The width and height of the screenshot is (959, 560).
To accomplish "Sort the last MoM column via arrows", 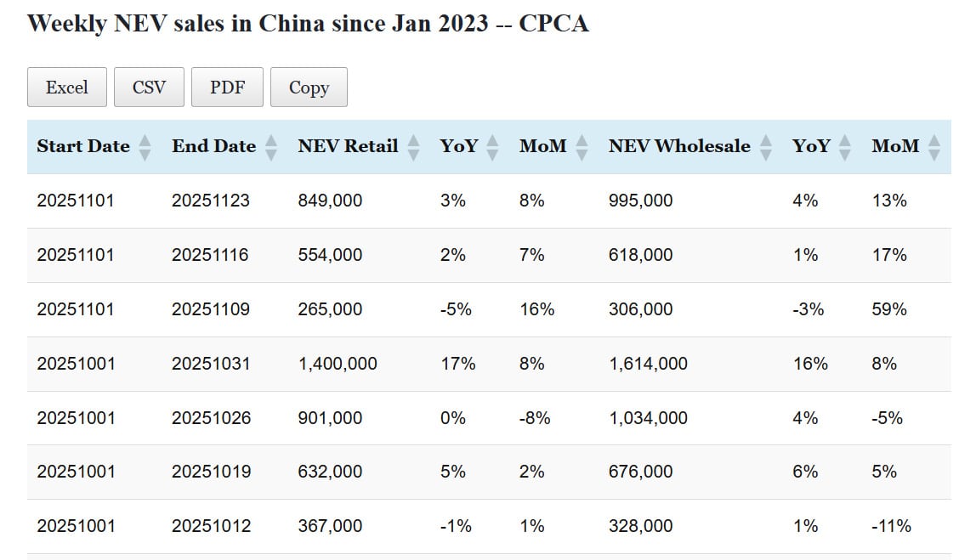I will 934,147.
